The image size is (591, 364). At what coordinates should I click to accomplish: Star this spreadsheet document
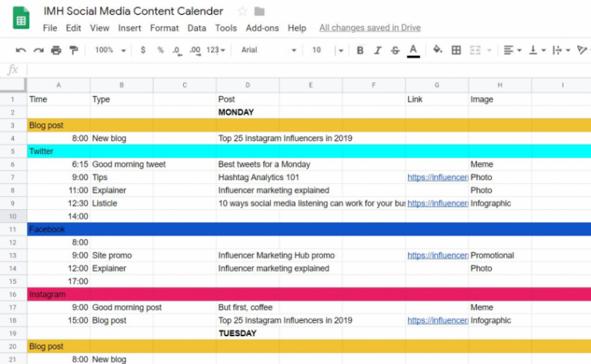(x=242, y=12)
